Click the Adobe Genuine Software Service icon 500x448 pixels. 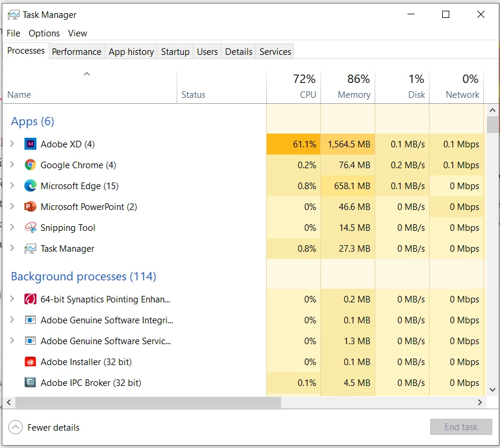coord(30,341)
